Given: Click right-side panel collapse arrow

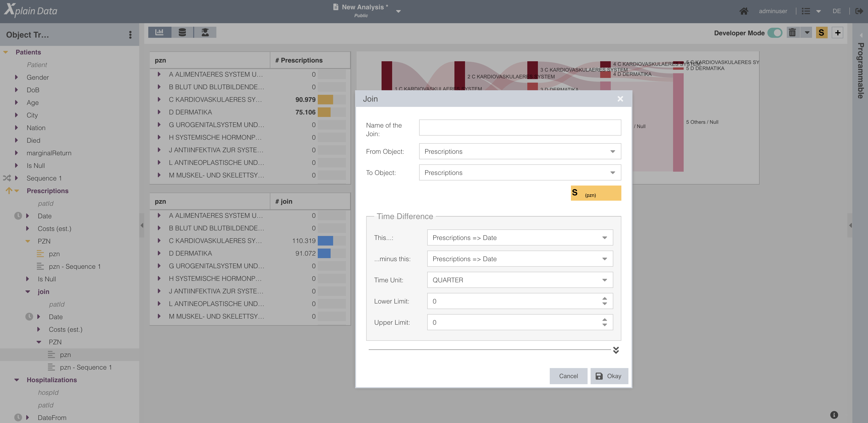Looking at the screenshot, I should tap(850, 225).
